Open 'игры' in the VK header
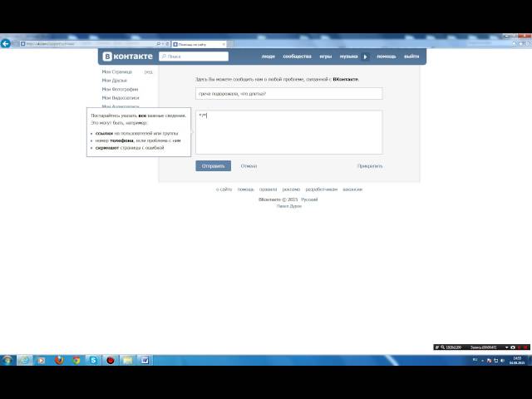The height and width of the screenshot is (399, 532). click(x=326, y=57)
